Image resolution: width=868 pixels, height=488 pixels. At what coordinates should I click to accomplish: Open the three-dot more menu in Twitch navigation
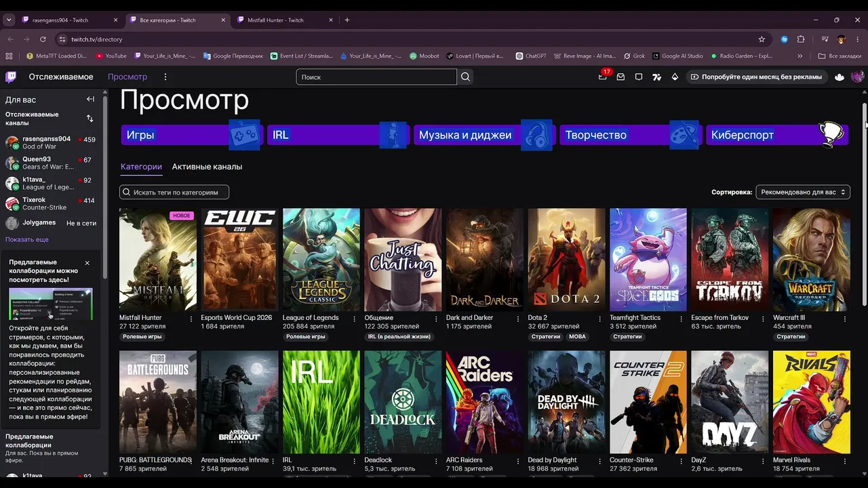[x=165, y=77]
